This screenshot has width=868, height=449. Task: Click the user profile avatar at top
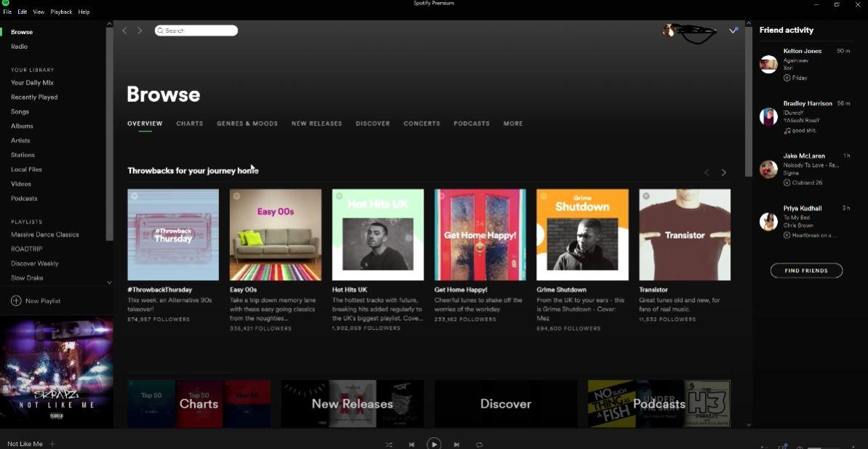669,31
